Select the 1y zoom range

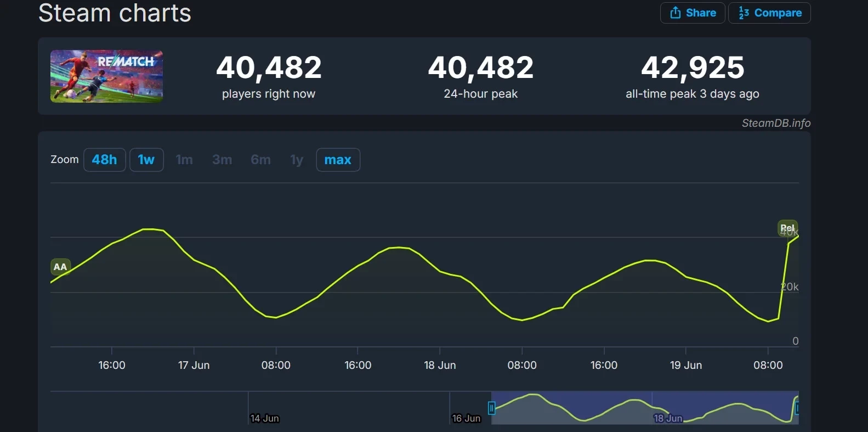click(x=297, y=160)
